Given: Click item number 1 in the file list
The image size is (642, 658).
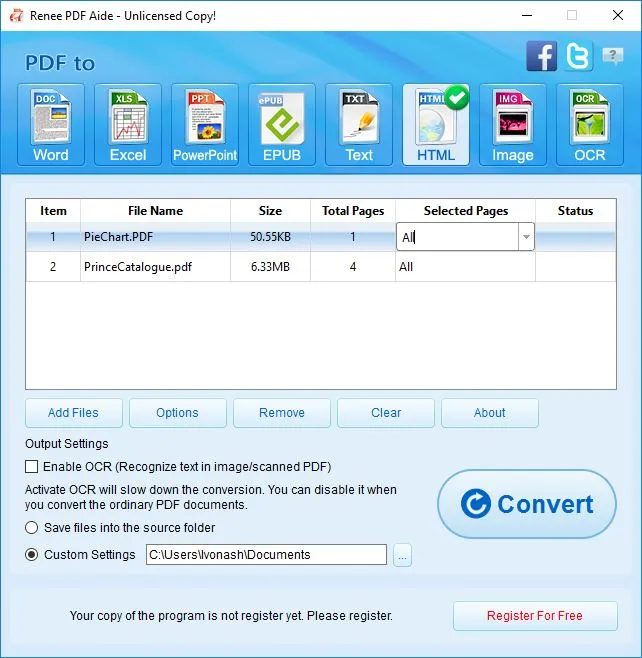Looking at the screenshot, I should pos(53,237).
